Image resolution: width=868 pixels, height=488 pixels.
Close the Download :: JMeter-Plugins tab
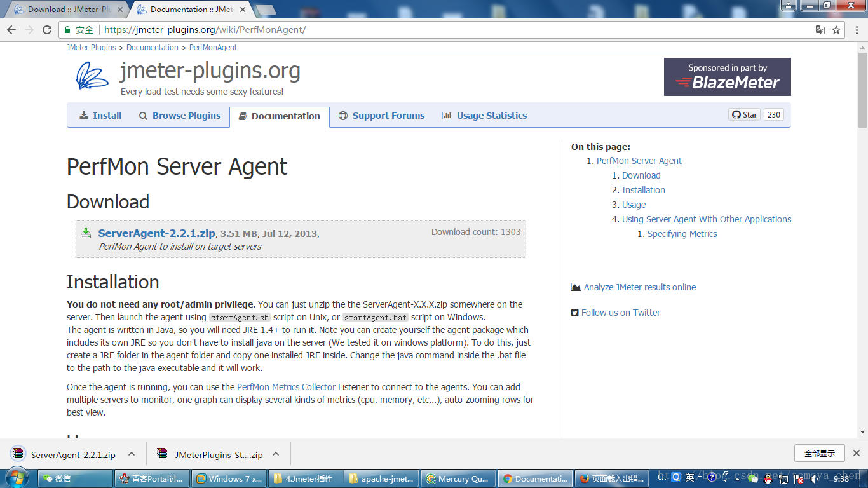pyautogui.click(x=119, y=10)
